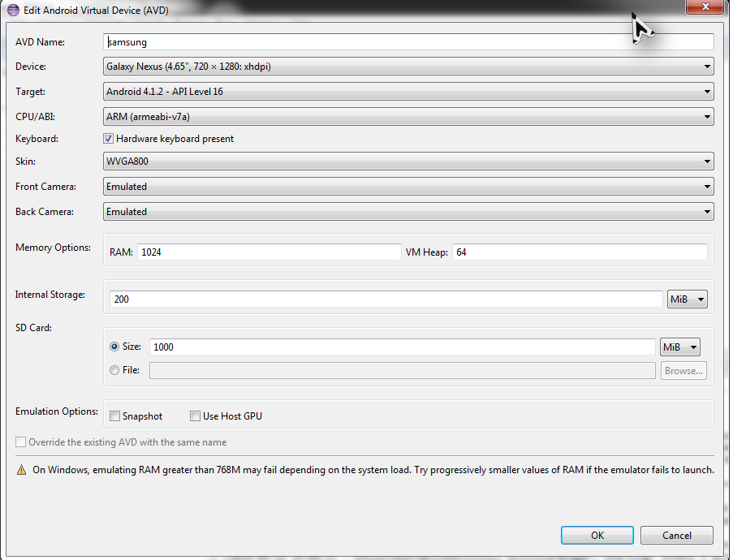Open the Internal Storage unit dropdown
The width and height of the screenshot is (733, 560).
tap(687, 299)
